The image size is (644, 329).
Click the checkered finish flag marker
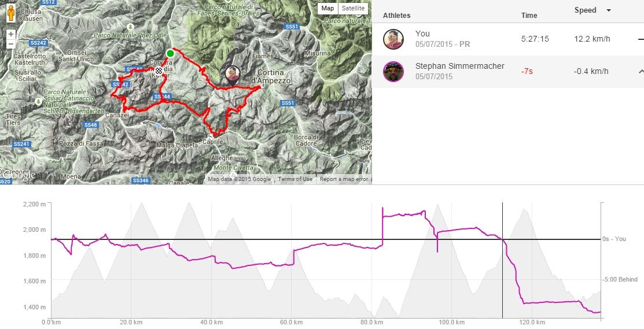158,71
